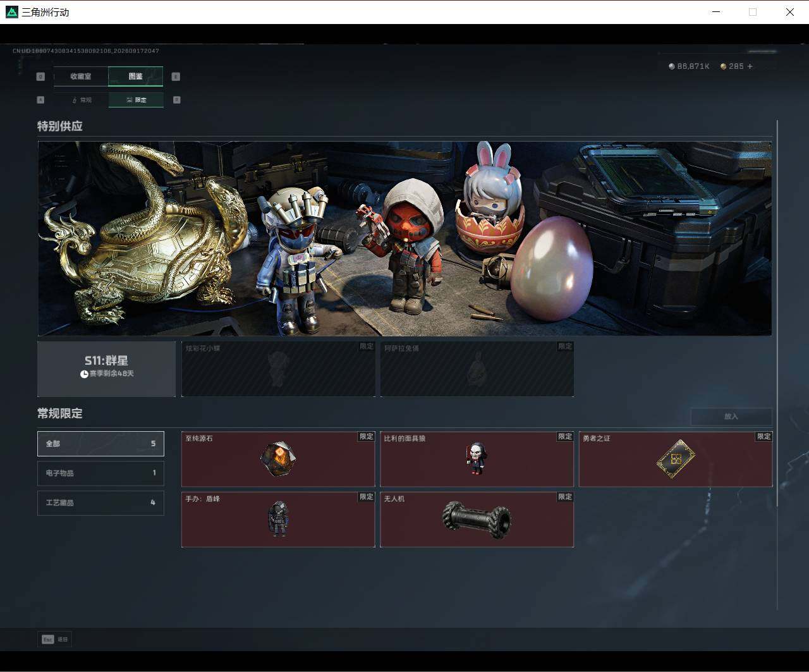Select the S11:群星 season card
The height and width of the screenshot is (672, 809).
pos(107,369)
